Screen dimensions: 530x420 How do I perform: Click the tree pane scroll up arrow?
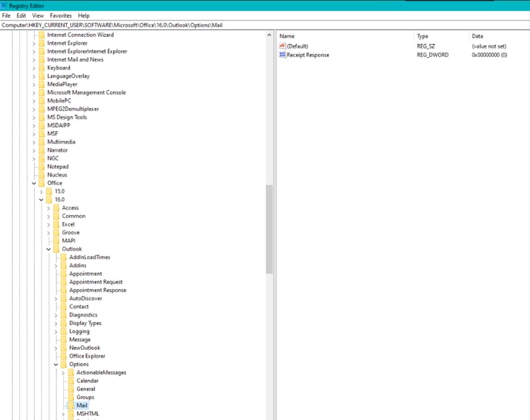(x=269, y=35)
